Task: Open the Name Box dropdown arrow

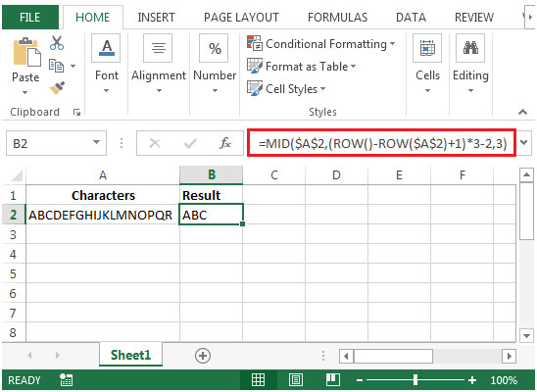Action: [97, 142]
